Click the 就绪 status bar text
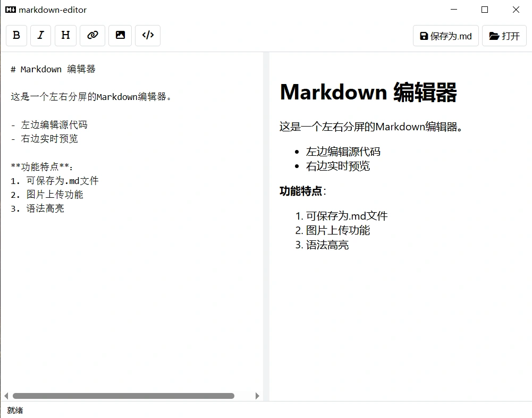Viewport: 532px width, 418px height. point(15,411)
